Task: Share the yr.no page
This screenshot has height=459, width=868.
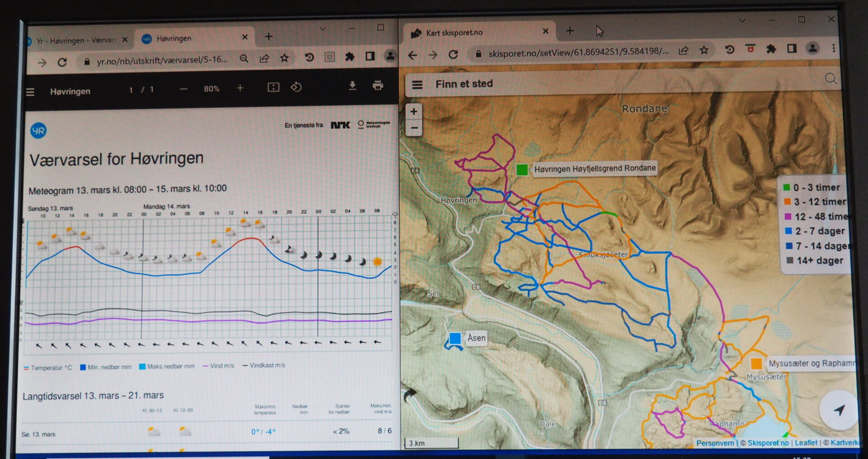Action: point(264,58)
